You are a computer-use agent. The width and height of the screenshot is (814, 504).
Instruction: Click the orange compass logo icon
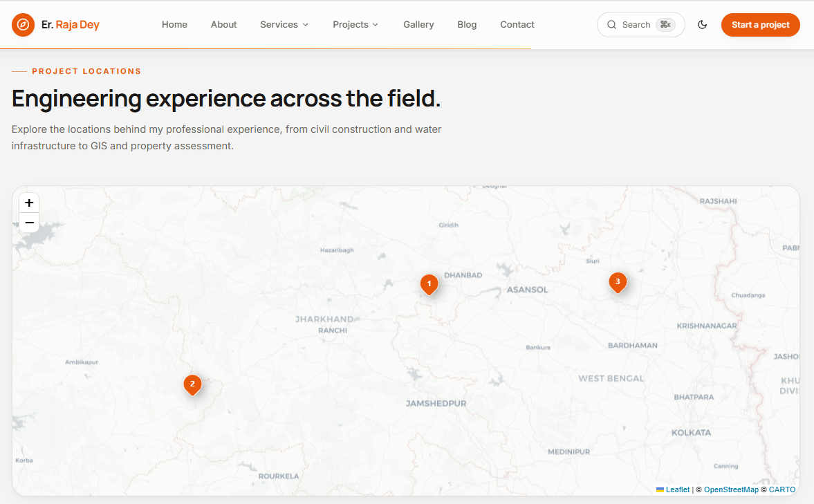[x=23, y=24]
